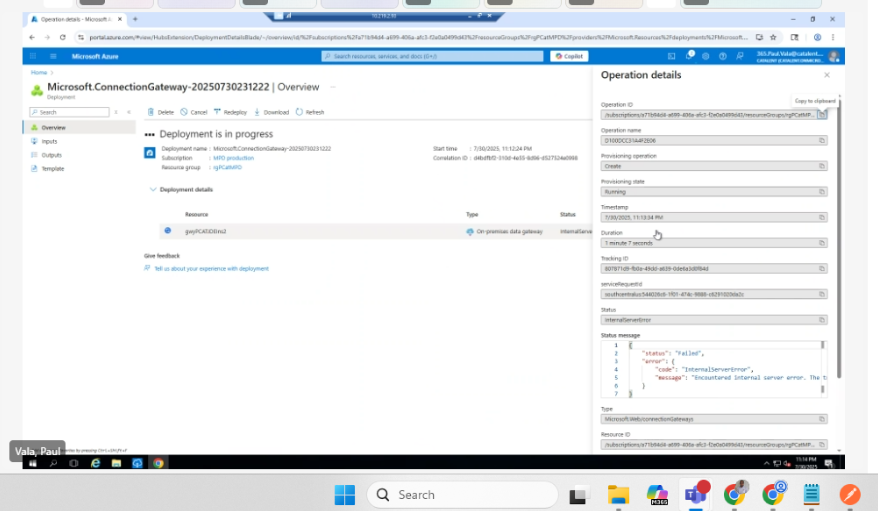Open the MPD production subscription link
The height and width of the screenshot is (511, 878).
click(x=233, y=158)
